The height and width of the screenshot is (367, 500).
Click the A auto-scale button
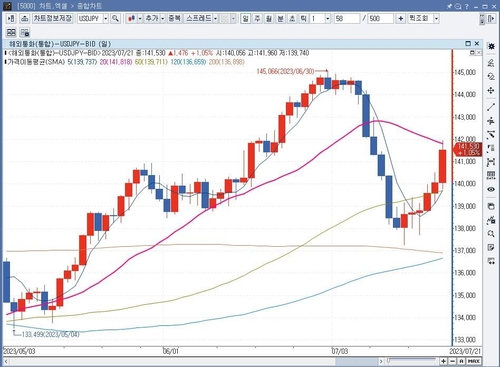[461, 361]
